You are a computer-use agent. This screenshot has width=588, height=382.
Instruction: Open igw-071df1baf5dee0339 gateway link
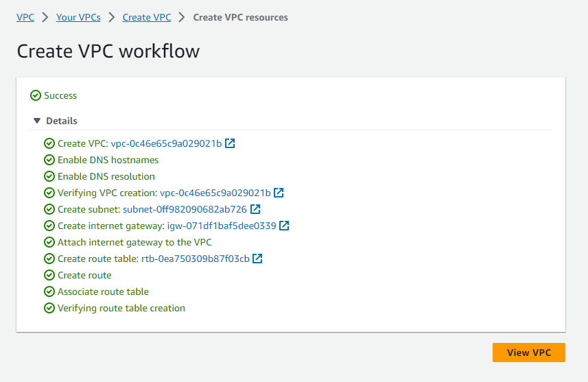(x=222, y=226)
